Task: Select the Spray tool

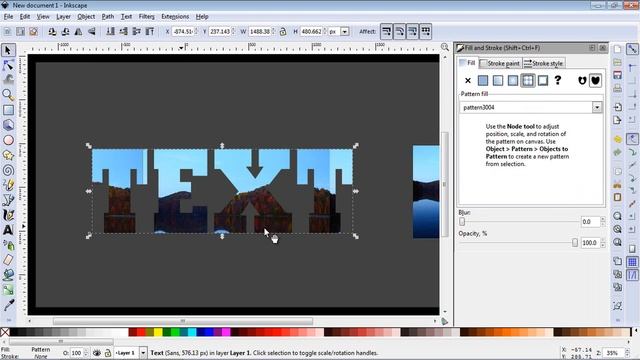Action: (8, 245)
